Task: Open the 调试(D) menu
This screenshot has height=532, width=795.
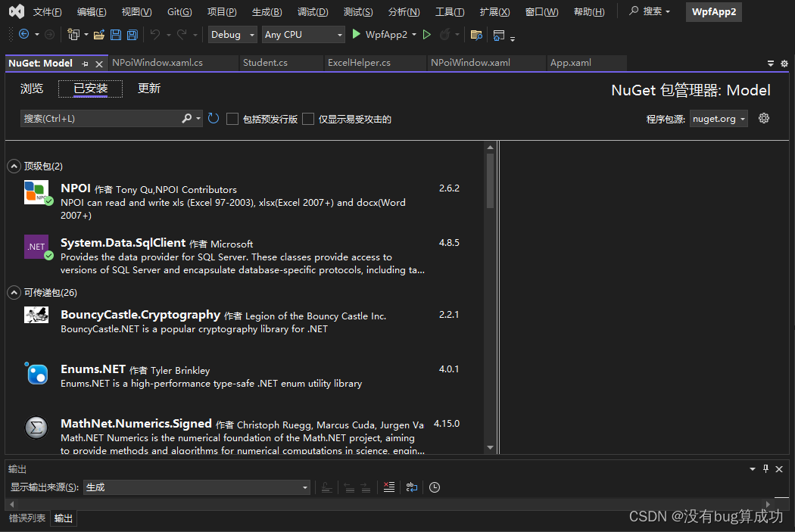Action: pyautogui.click(x=313, y=11)
